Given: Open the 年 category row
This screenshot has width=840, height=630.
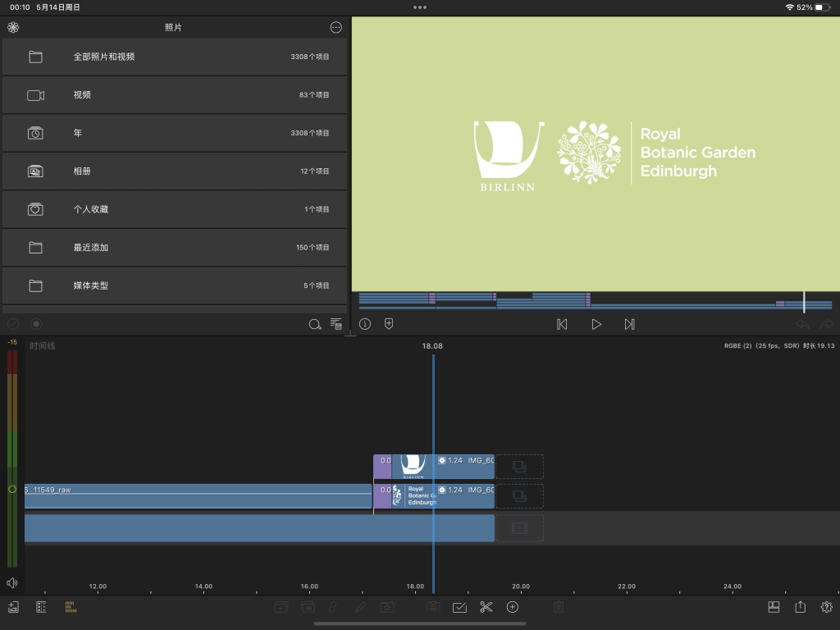Looking at the screenshot, I should coord(175,133).
